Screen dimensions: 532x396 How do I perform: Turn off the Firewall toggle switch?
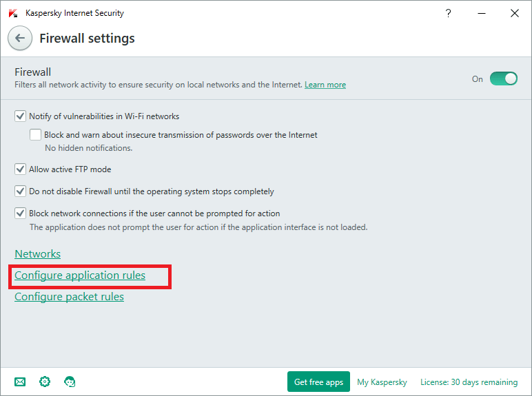coord(503,79)
